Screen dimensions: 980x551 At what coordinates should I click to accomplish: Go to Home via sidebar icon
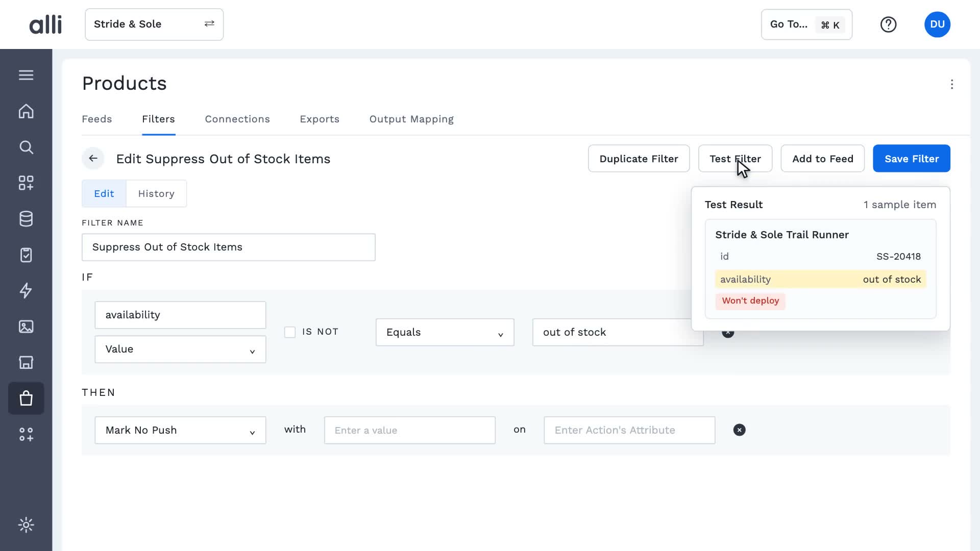pos(26,111)
